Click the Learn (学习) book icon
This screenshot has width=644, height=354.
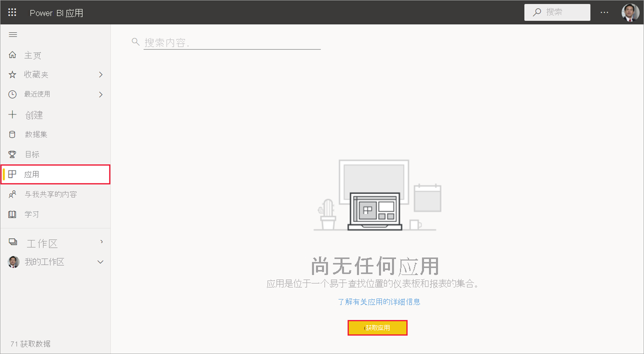[13, 214]
